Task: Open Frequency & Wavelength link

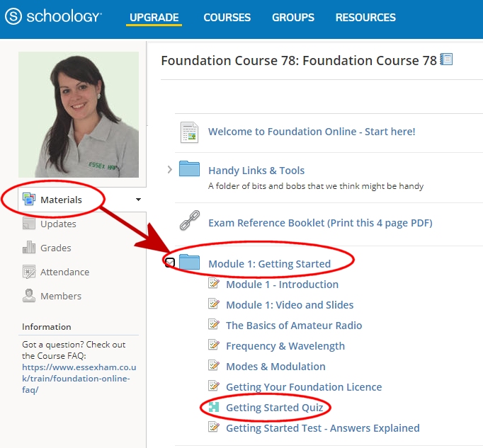Action: 285,346
